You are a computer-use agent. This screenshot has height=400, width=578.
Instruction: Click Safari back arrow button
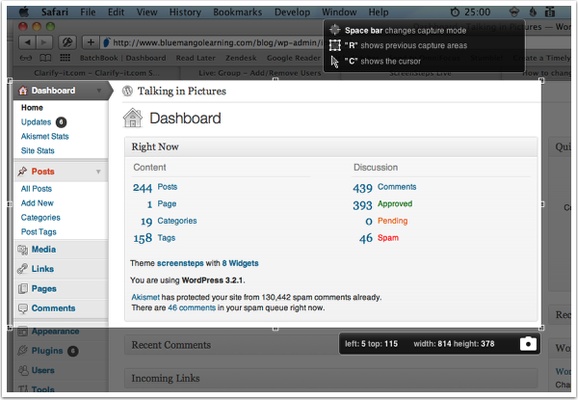(x=27, y=42)
